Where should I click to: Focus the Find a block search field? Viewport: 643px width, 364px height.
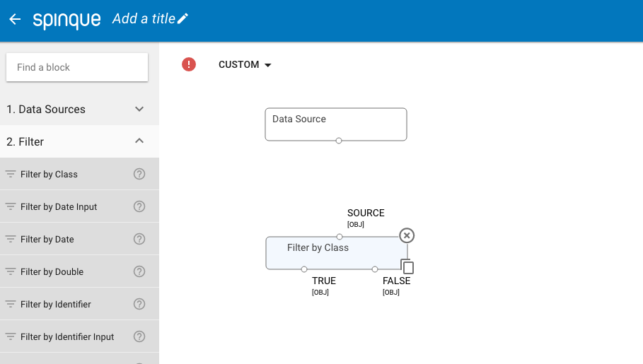[77, 67]
